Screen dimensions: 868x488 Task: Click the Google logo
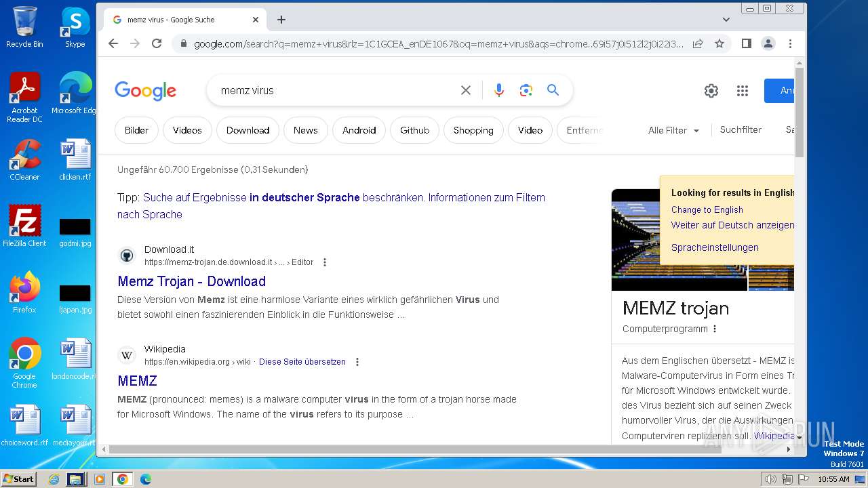click(145, 91)
